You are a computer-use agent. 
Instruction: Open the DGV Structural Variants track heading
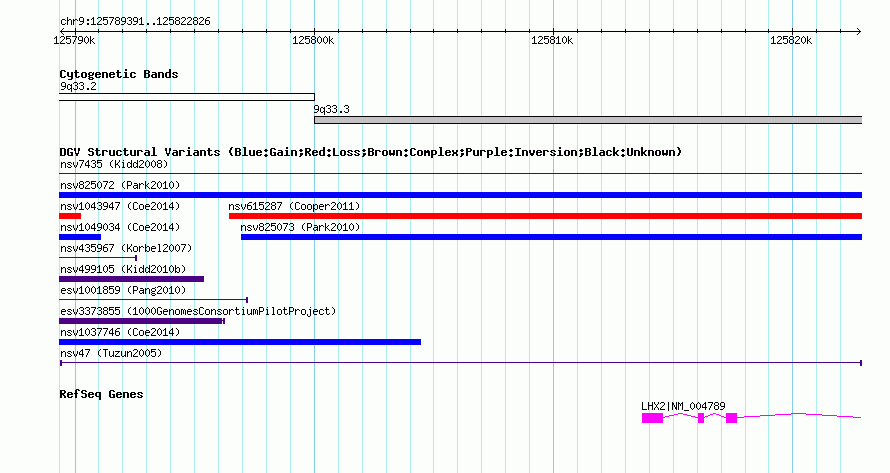click(x=371, y=152)
